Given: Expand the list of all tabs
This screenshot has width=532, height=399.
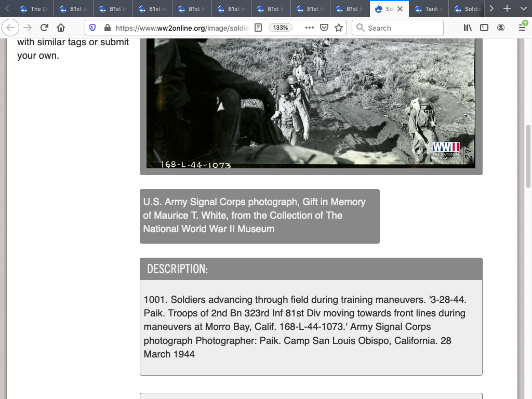Looking at the screenshot, I should (x=522, y=9).
